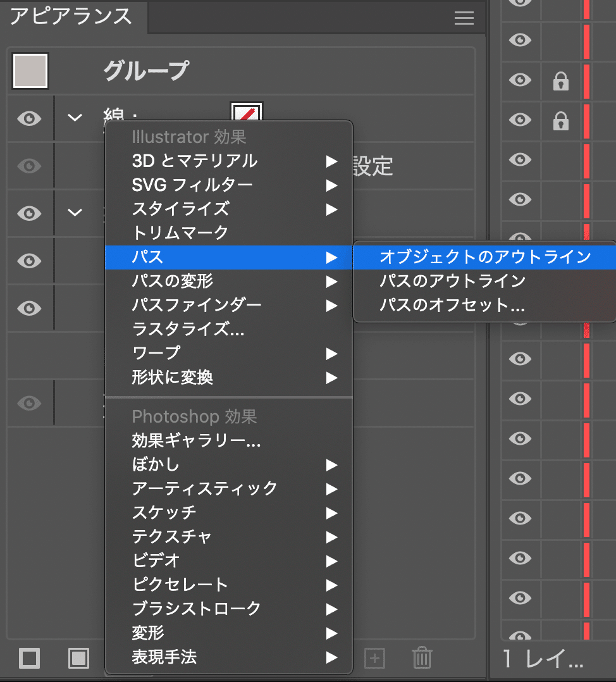Open the パスの変形 submenu
Screen dimensions: 616x682
pyautogui.click(x=229, y=282)
